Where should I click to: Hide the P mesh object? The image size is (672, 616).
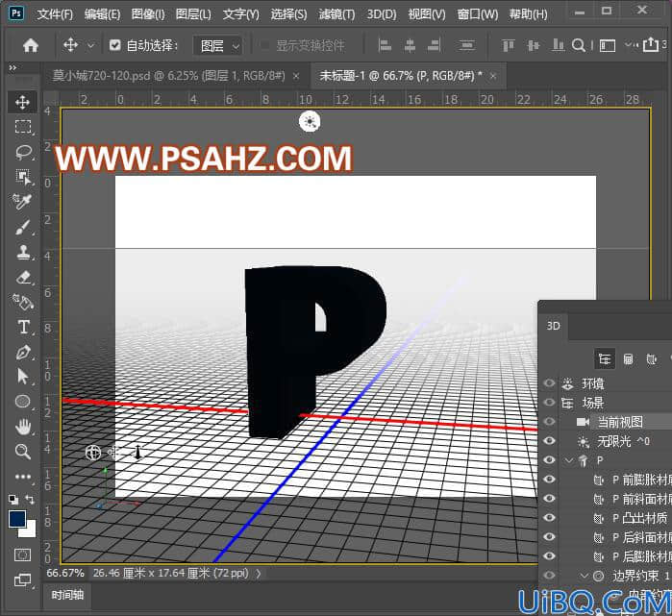[549, 459]
